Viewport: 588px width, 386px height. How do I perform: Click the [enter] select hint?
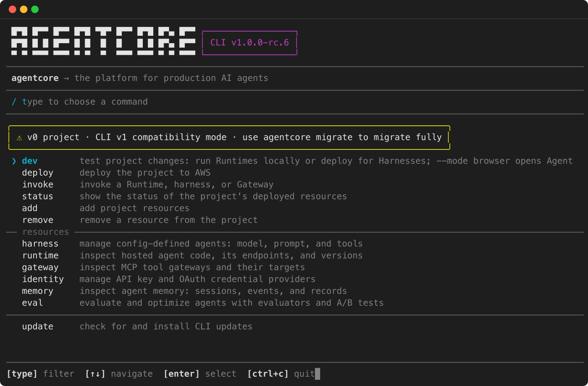(x=200, y=374)
